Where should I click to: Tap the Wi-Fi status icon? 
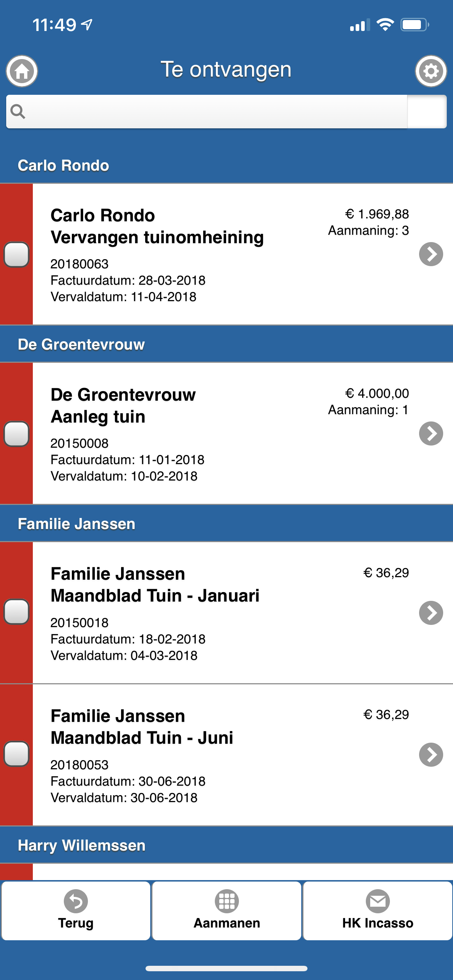pos(385,25)
